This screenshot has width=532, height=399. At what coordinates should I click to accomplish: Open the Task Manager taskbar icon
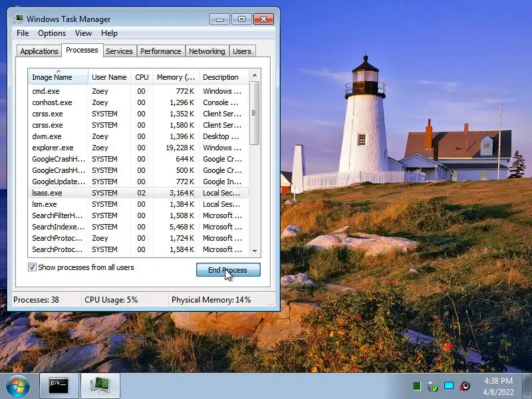click(100, 386)
